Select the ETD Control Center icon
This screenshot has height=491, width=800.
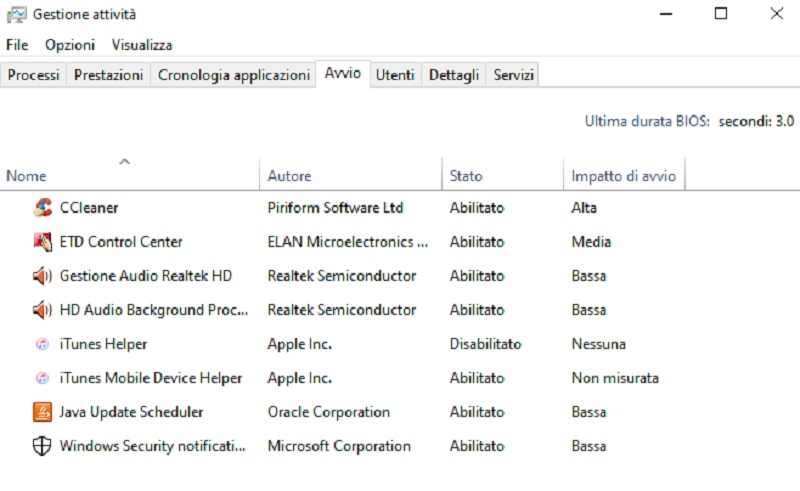coord(42,242)
